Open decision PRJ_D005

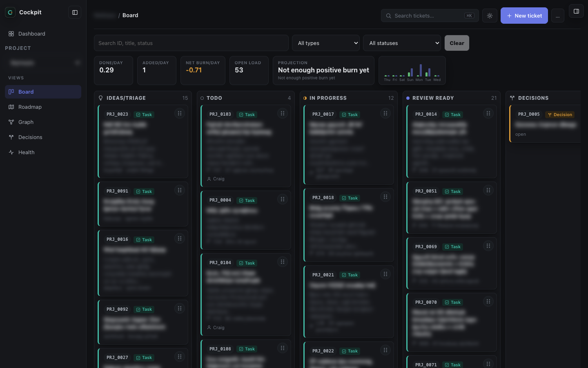pyautogui.click(x=545, y=124)
